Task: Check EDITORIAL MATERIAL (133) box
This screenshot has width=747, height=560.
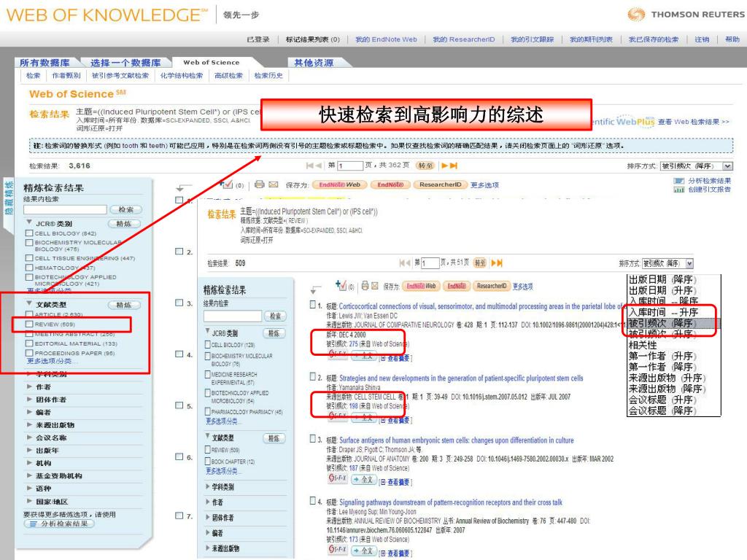Action: tap(29, 343)
